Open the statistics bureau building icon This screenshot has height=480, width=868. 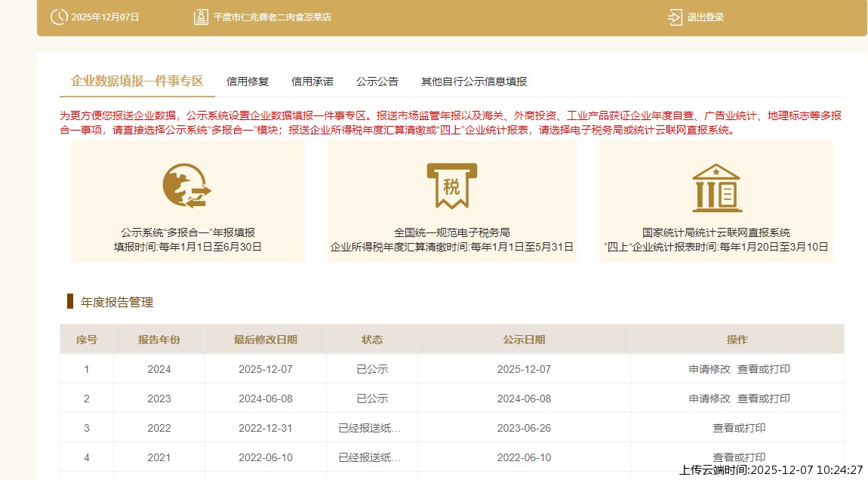point(716,187)
